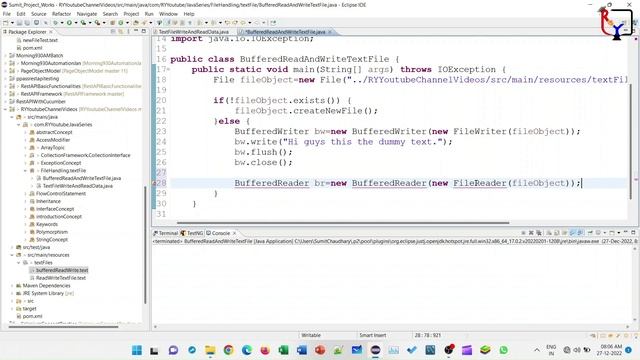Open the Run launch history dropdown arrow
640x360 pixels.
(76, 23)
